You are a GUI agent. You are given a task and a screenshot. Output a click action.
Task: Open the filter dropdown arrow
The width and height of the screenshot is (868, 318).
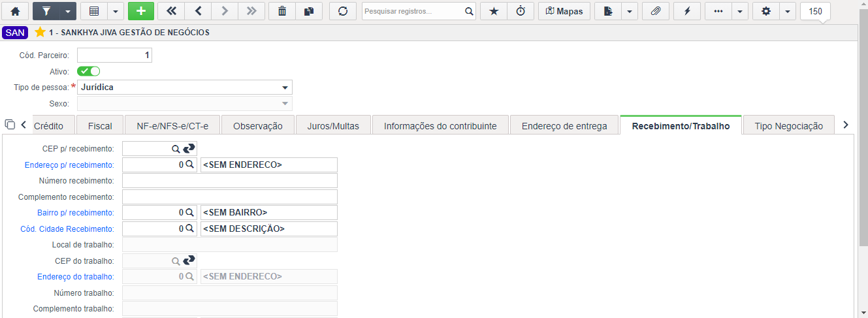point(68,11)
